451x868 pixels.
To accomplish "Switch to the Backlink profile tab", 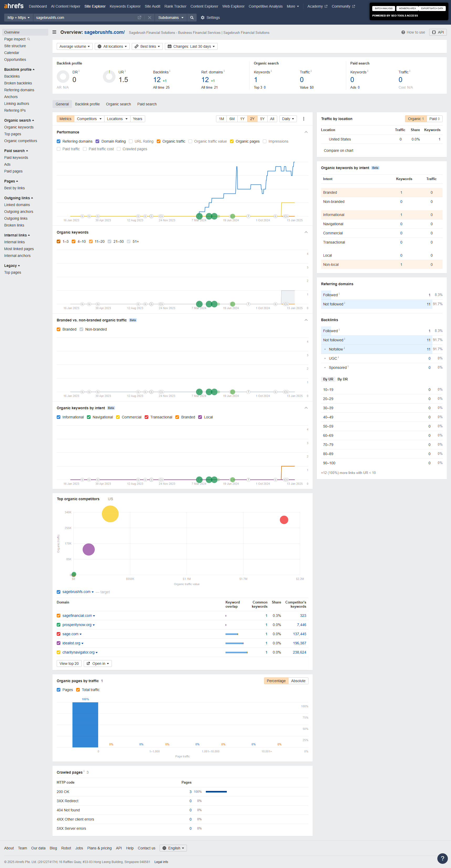I will pos(87,104).
